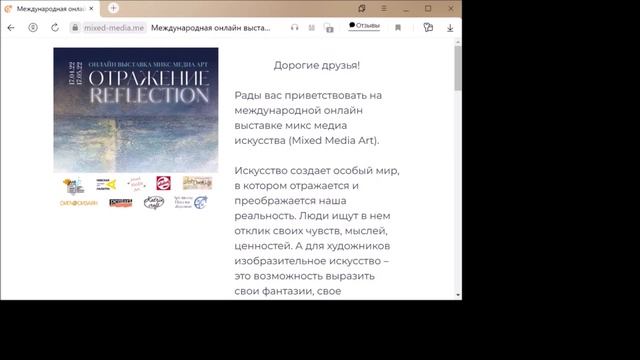The height and width of the screenshot is (360, 640).
Task: Click the line 'Рады вас приветствовать на'
Action: (x=308, y=96)
